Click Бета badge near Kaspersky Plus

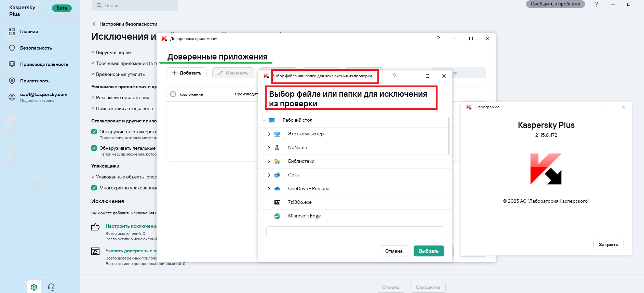point(62,8)
